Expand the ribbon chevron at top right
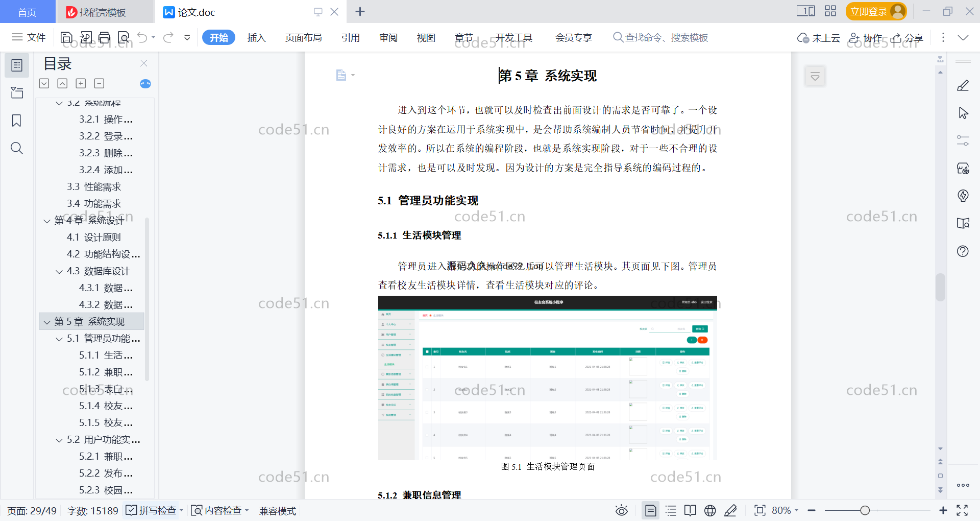 (963, 37)
